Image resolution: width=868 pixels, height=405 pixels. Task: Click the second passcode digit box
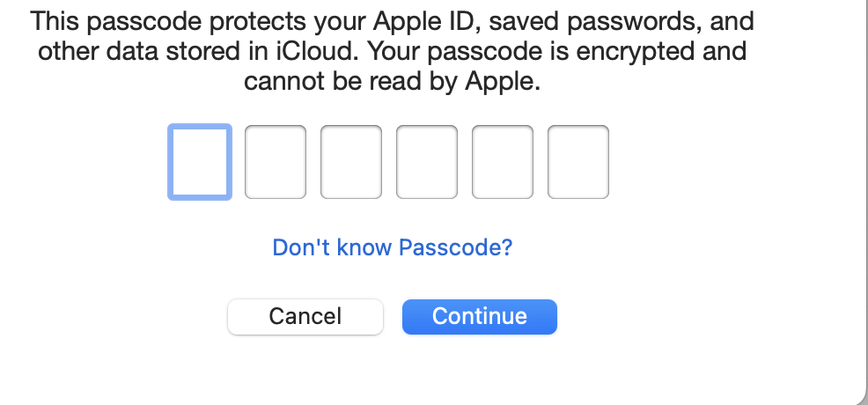click(276, 162)
